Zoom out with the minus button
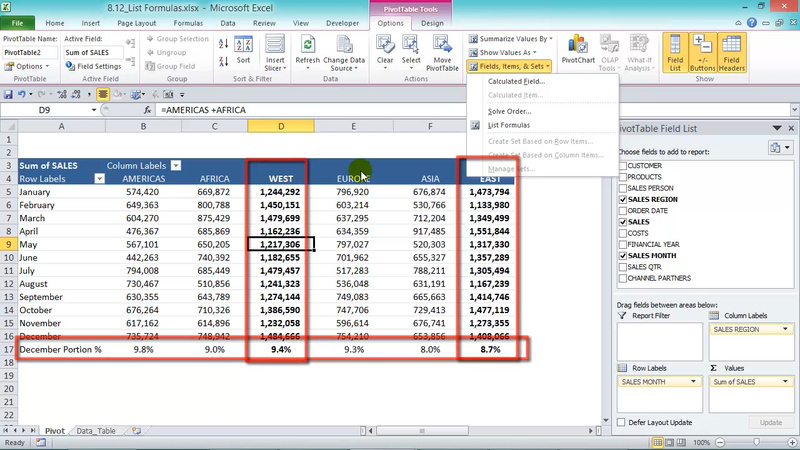800x450 pixels. [720, 442]
